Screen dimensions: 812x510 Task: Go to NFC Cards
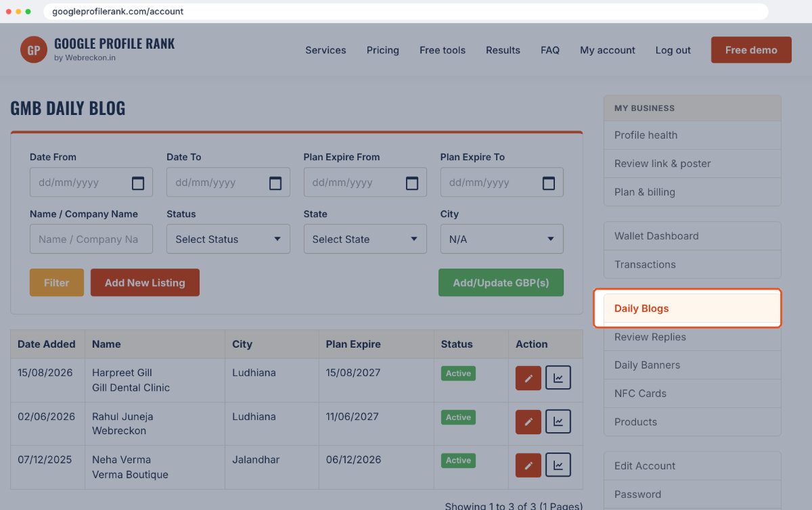pyautogui.click(x=692, y=394)
